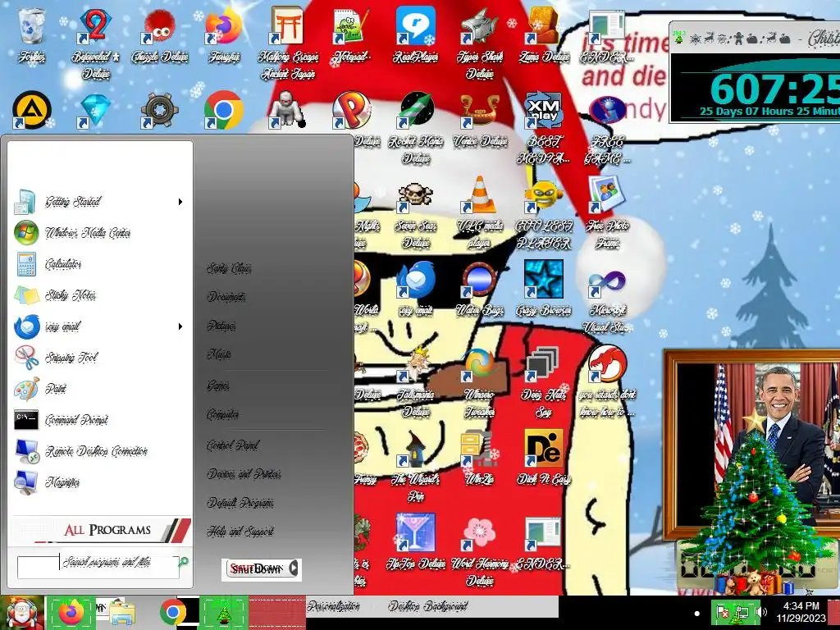Open VLC media player desktop shortcut
Image resolution: width=840 pixels, height=630 pixels.
(x=479, y=213)
